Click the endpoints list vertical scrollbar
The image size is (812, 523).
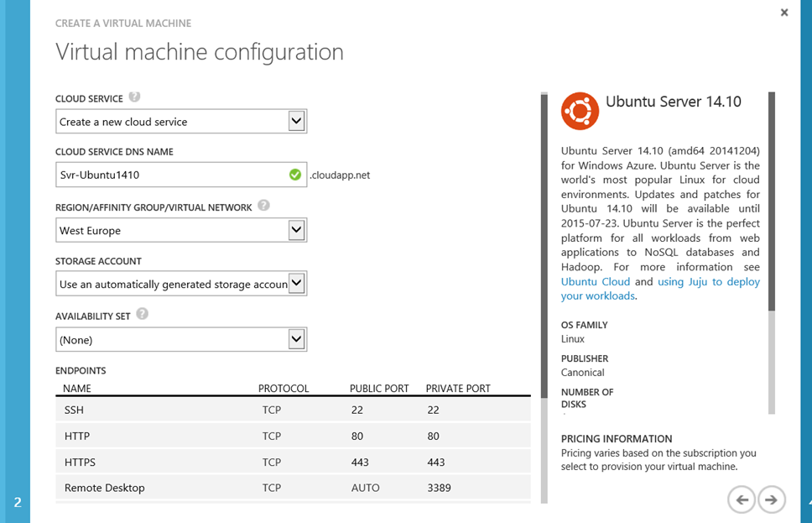click(544, 297)
